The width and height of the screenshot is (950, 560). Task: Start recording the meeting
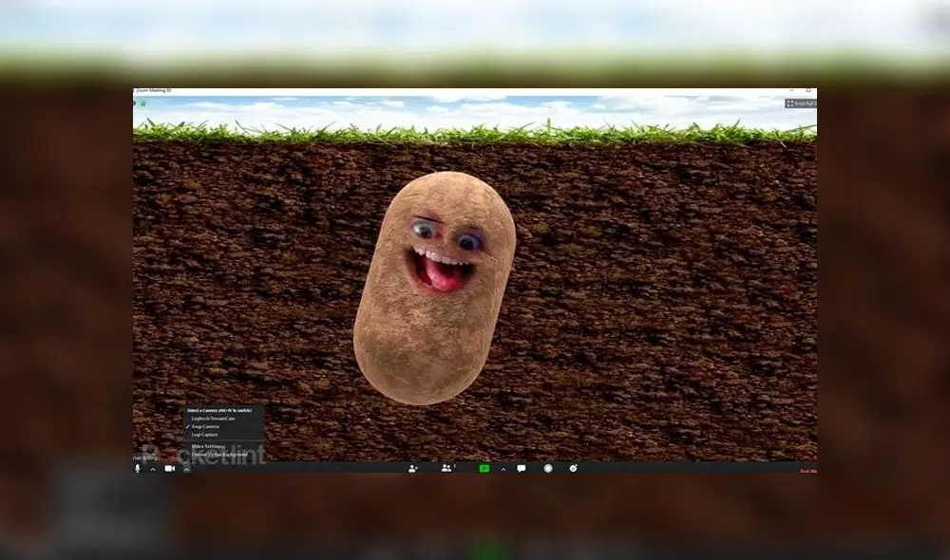point(549,469)
